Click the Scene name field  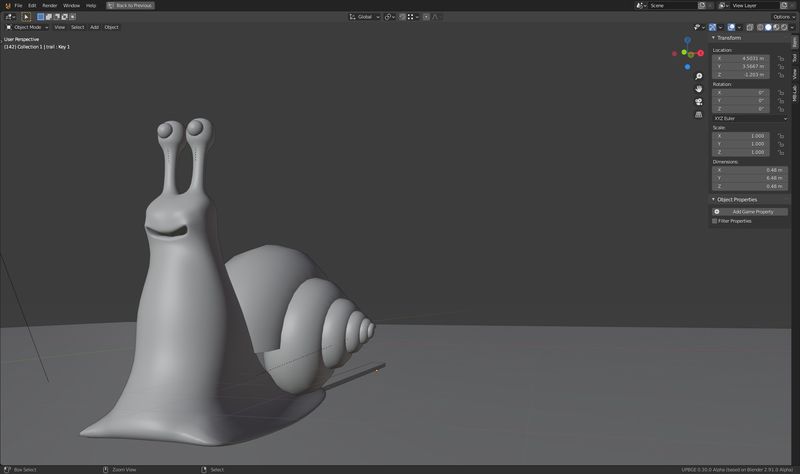672,6
